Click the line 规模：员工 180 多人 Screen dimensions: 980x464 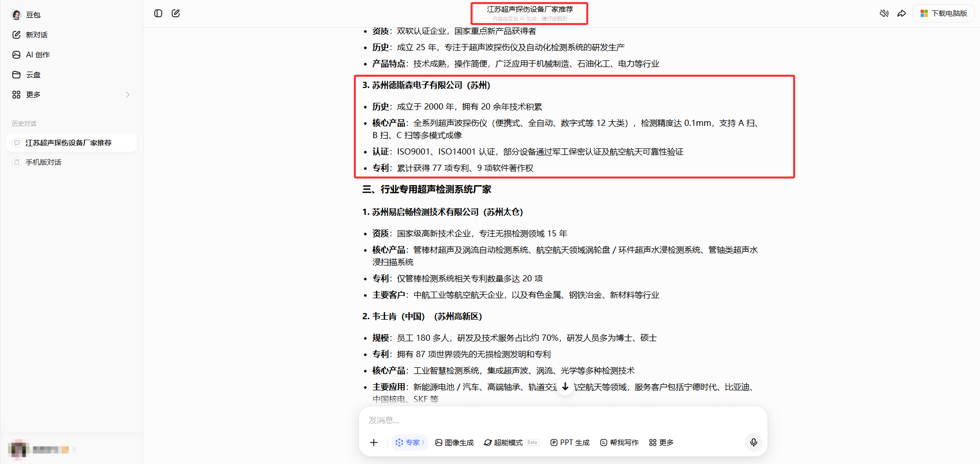pyautogui.click(x=515, y=338)
